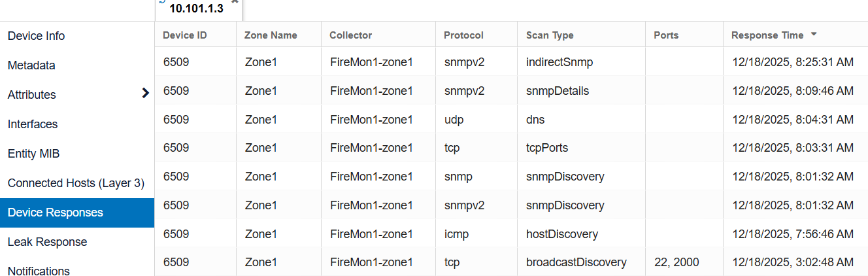The width and height of the screenshot is (868, 276).
Task: Open the Interfaces section
Action: tap(33, 124)
